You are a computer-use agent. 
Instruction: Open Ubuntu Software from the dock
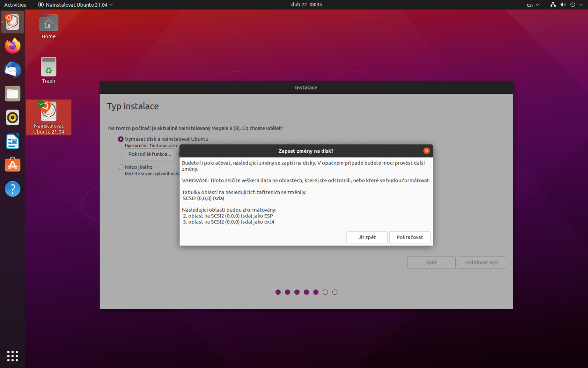click(12, 165)
